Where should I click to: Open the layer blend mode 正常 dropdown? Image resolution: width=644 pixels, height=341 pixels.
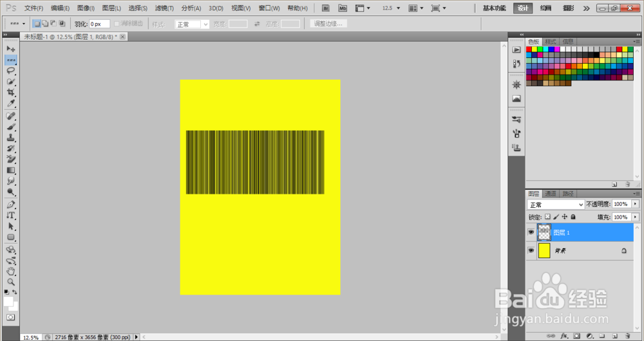pos(556,205)
